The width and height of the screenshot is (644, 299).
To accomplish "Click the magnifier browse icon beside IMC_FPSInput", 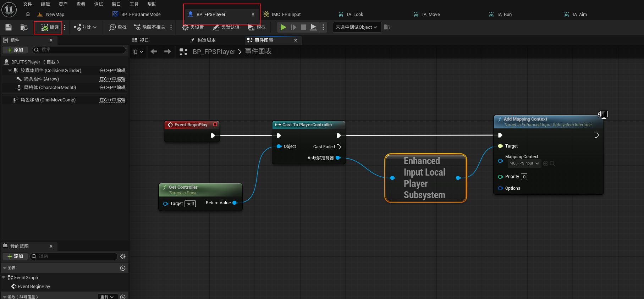I will (x=552, y=164).
